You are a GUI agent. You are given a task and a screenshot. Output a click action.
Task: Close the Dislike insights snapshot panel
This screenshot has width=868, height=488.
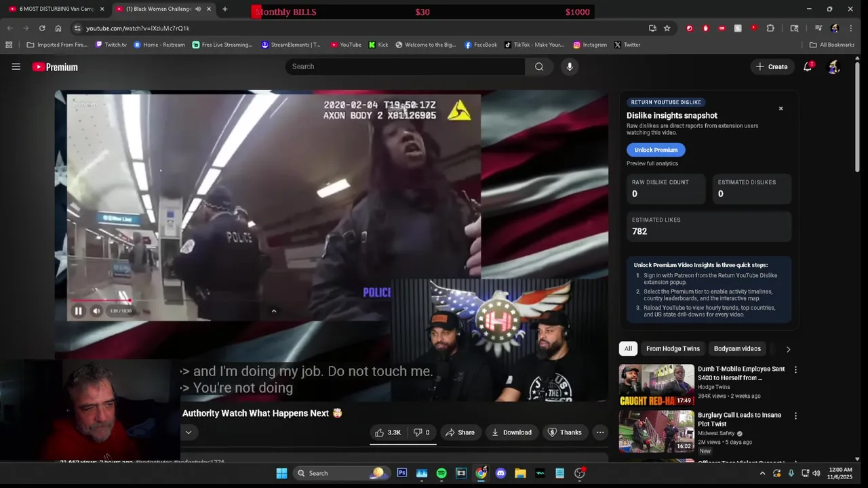coord(781,108)
